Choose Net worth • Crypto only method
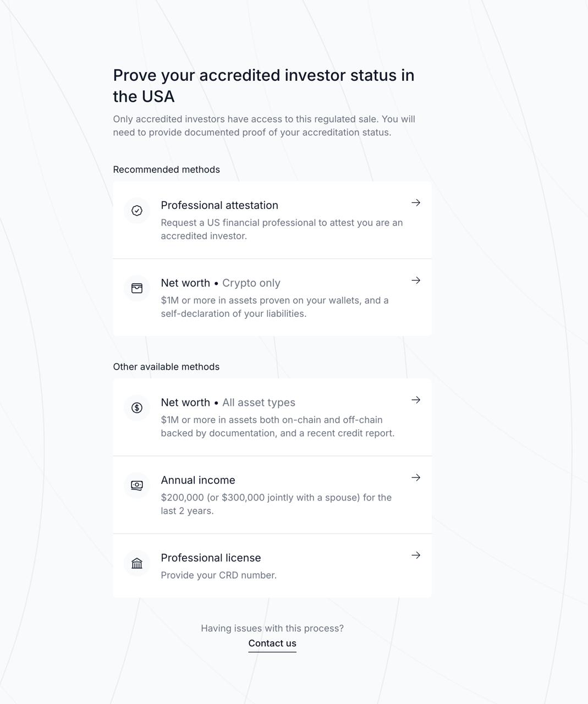The image size is (588, 704). pos(221,283)
